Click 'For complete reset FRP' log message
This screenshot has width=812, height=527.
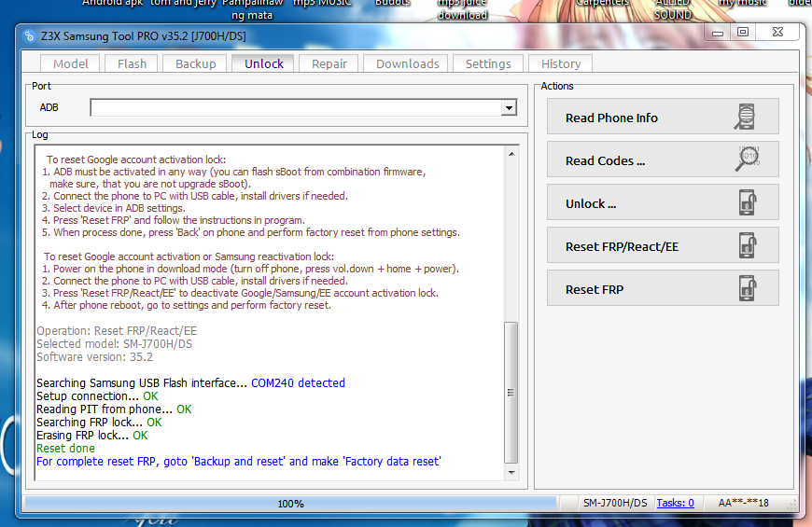pyautogui.click(x=239, y=462)
